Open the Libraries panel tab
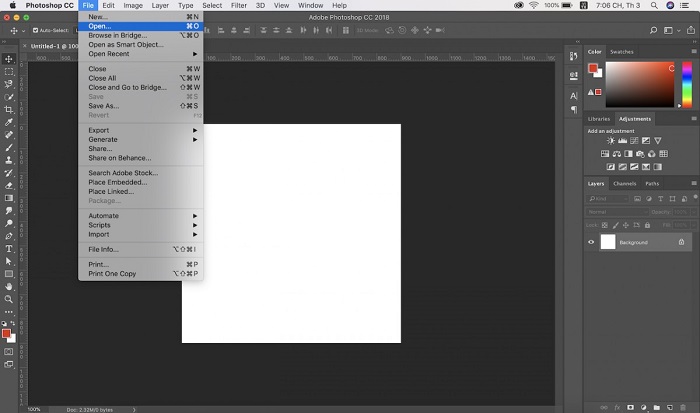The width and height of the screenshot is (700, 413). pos(599,119)
